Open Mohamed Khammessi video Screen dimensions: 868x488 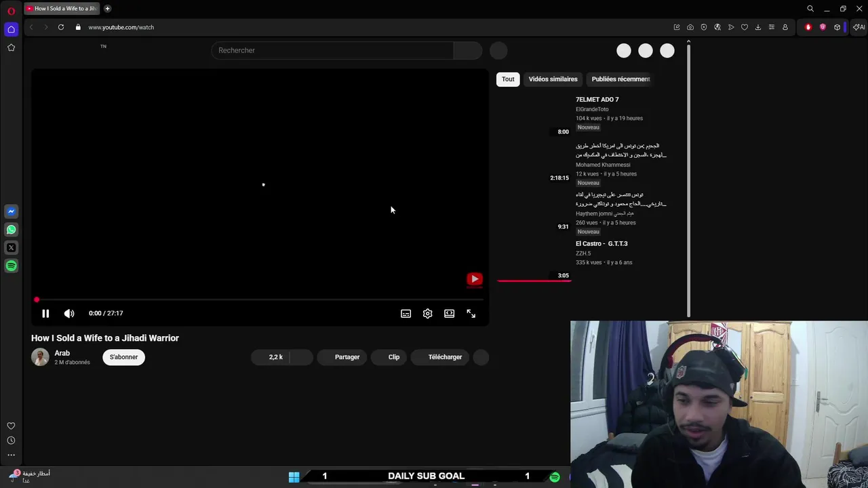click(x=621, y=150)
